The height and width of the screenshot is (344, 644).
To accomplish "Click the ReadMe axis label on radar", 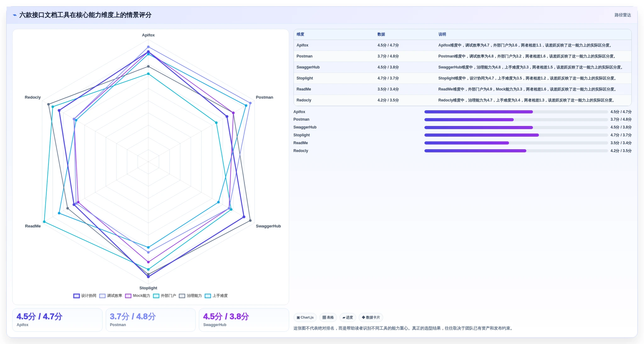I will [33, 226].
